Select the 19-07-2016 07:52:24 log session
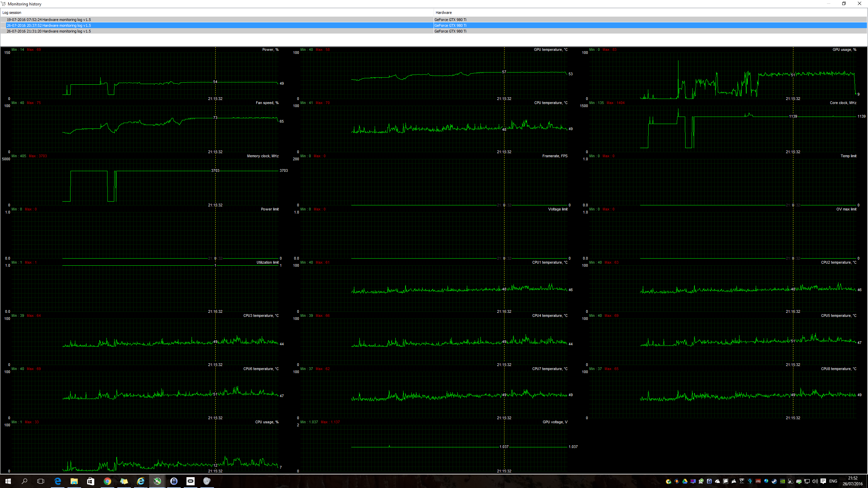Viewport: 868px width, 488px height. point(48,20)
